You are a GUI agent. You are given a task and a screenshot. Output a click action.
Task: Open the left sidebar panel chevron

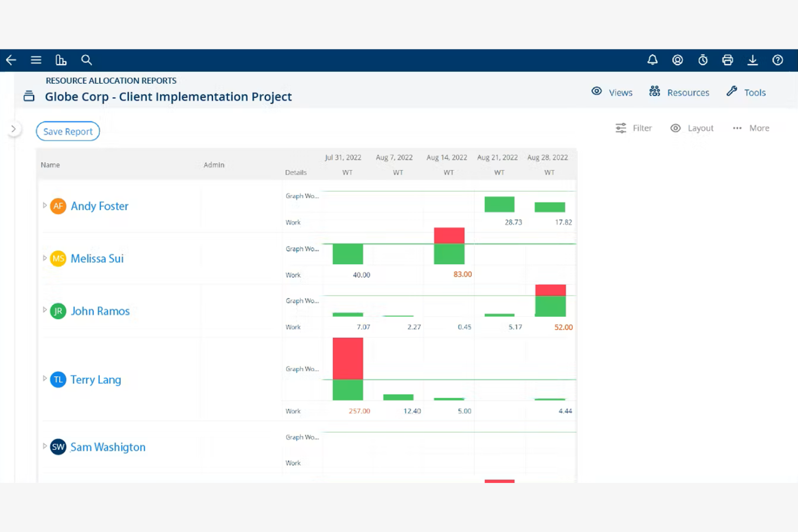coord(14,129)
